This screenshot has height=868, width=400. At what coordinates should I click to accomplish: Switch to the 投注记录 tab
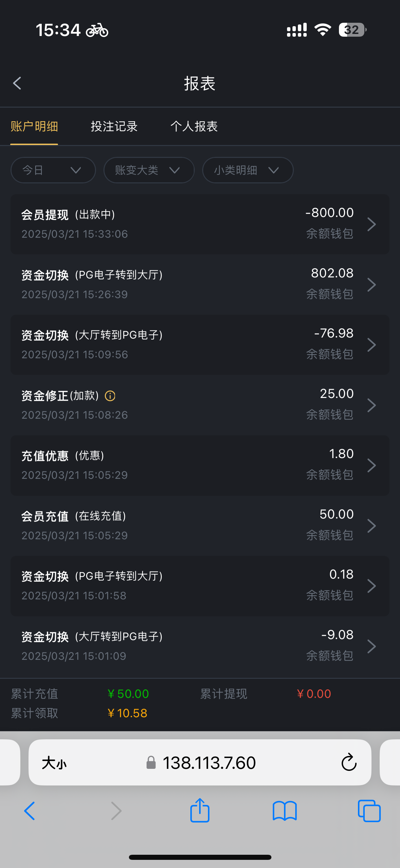[x=114, y=126]
